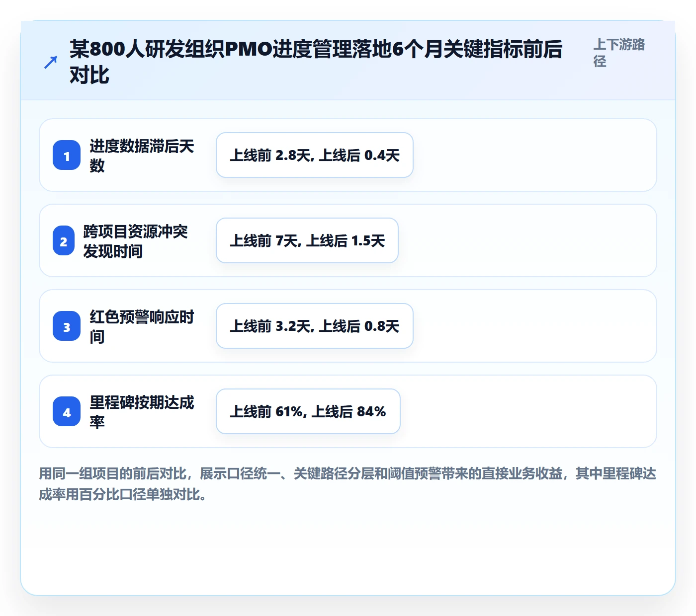This screenshot has height=616, width=696.
Task: Click the value 上线前 7天, 上线后 1.5天
Action: tap(307, 240)
